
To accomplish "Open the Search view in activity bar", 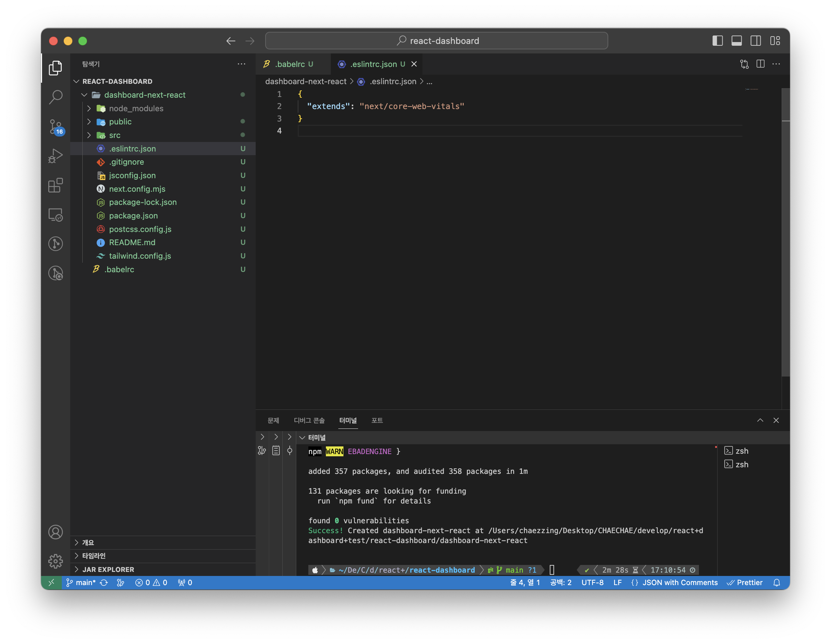I will click(56, 97).
